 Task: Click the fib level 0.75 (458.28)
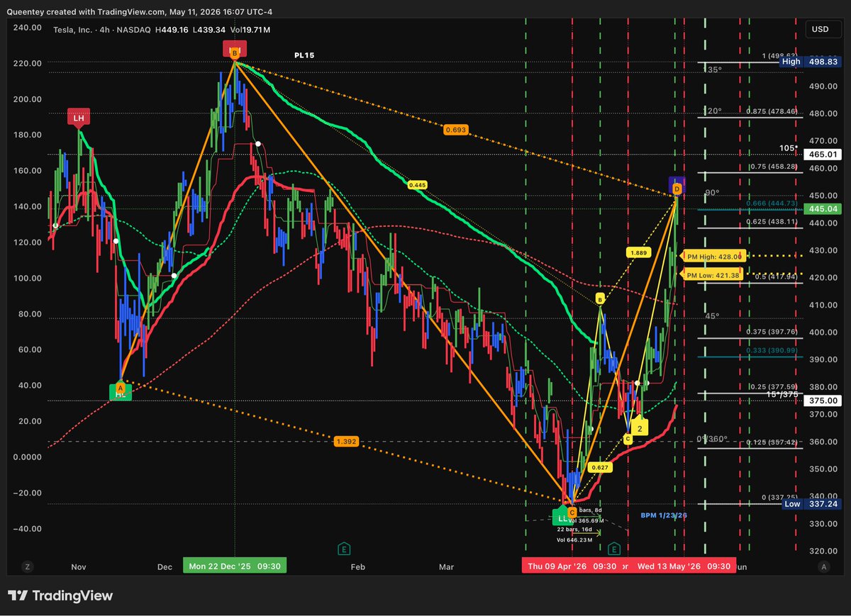775,167
